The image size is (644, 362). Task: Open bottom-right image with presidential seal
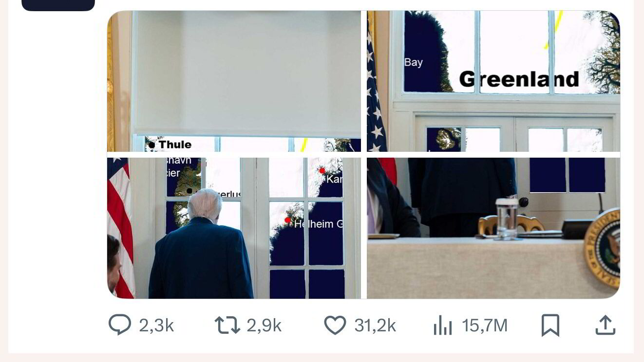pos(493,228)
